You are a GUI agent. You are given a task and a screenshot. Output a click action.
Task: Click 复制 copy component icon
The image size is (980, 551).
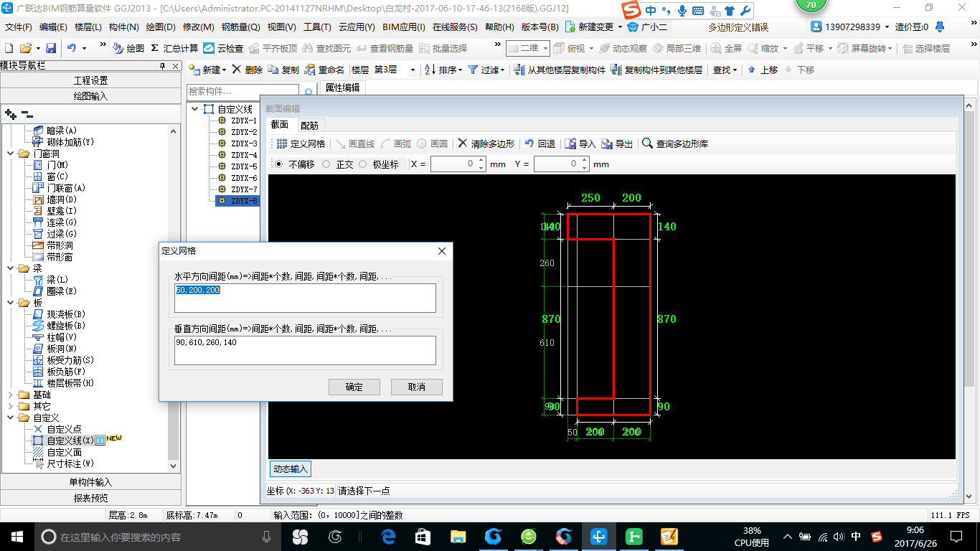[283, 70]
